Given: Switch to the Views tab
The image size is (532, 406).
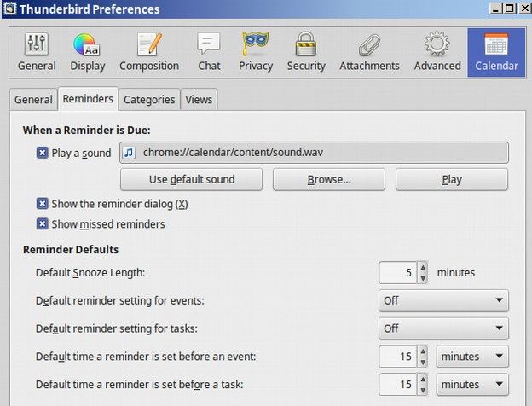Looking at the screenshot, I should tap(199, 100).
